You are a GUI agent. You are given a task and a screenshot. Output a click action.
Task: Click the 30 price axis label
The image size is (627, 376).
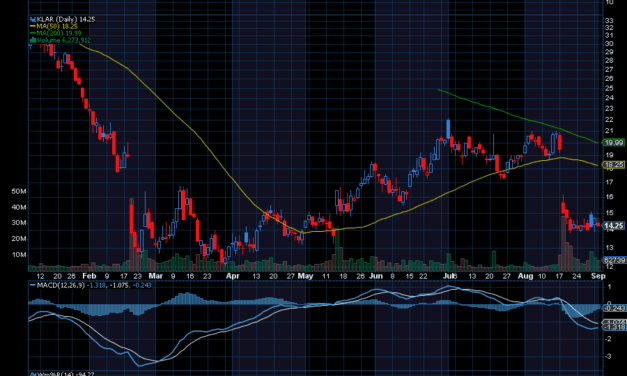(x=610, y=44)
